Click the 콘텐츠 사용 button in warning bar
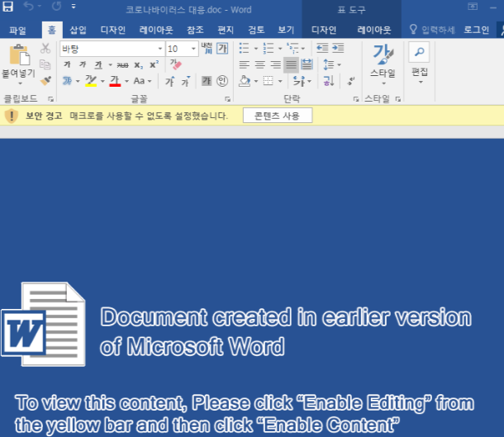 click(278, 116)
